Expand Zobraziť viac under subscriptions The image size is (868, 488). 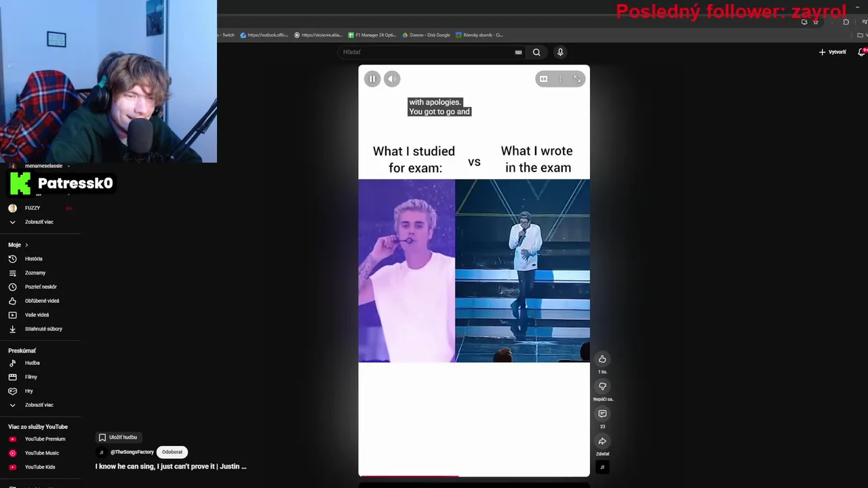41,222
